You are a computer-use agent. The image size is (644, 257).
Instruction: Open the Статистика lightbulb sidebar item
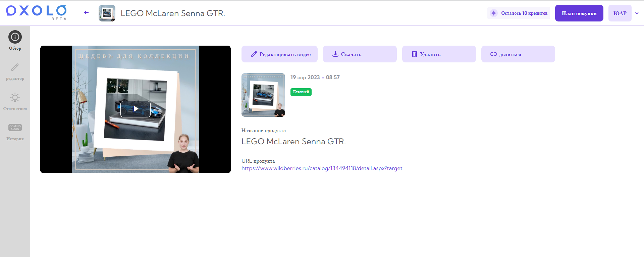[x=15, y=102]
